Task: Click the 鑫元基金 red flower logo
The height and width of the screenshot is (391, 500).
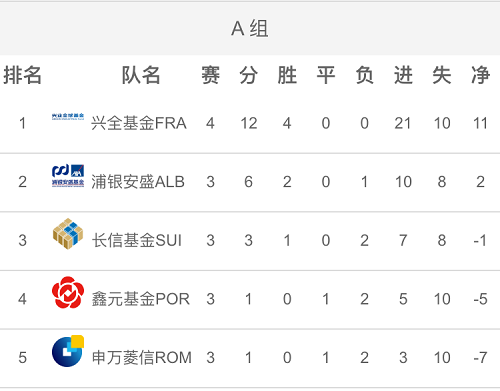Action: click(68, 292)
